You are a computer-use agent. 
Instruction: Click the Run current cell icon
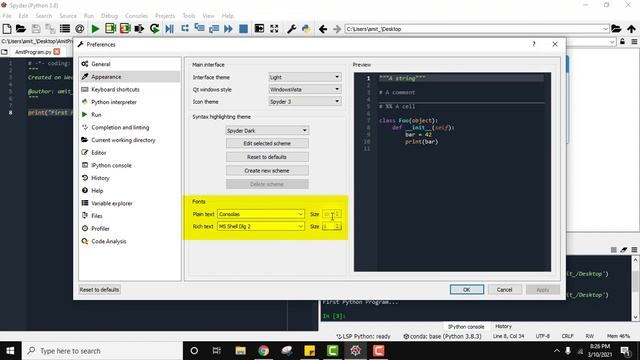[110, 29]
